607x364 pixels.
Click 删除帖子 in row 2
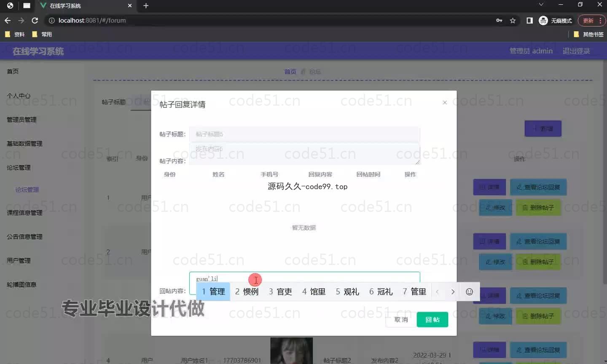(x=538, y=262)
